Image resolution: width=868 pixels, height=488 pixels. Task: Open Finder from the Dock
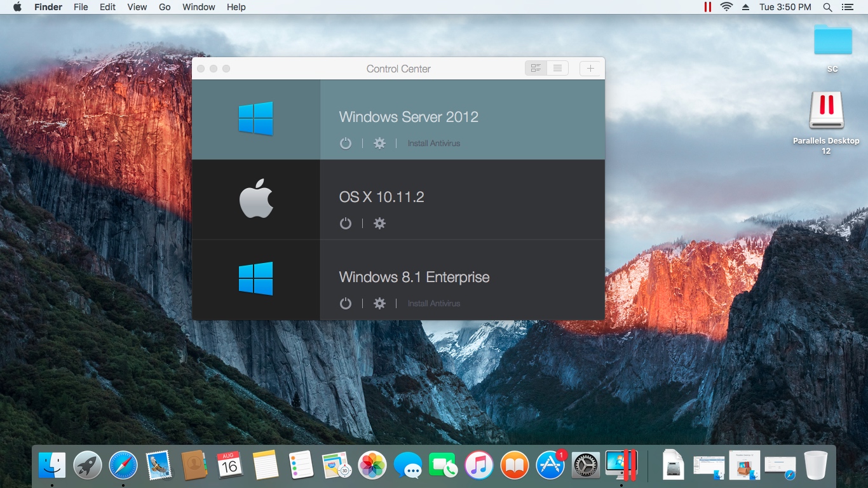[x=52, y=465]
